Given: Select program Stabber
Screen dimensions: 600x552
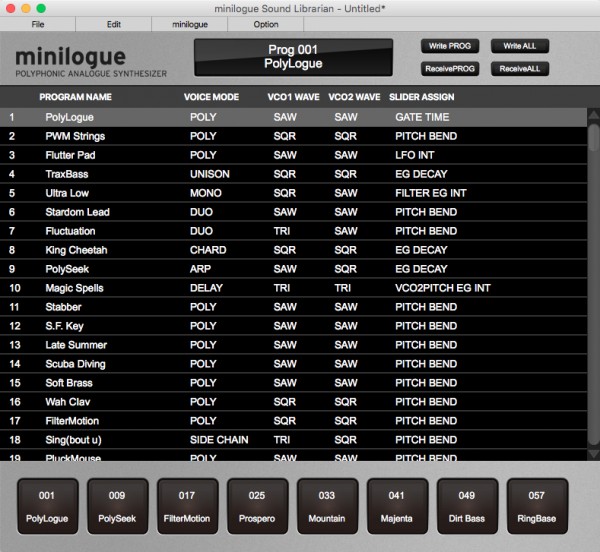Looking at the screenshot, I should 293,307.
